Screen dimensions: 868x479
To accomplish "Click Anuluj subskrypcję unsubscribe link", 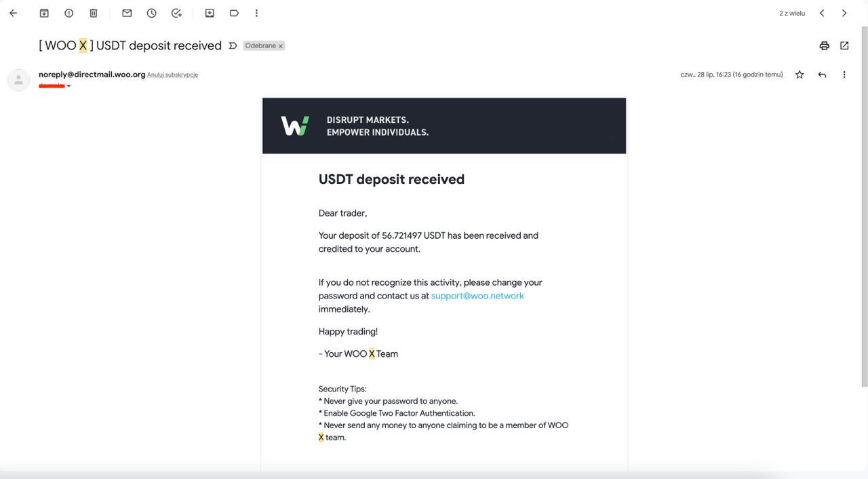I will coord(172,75).
